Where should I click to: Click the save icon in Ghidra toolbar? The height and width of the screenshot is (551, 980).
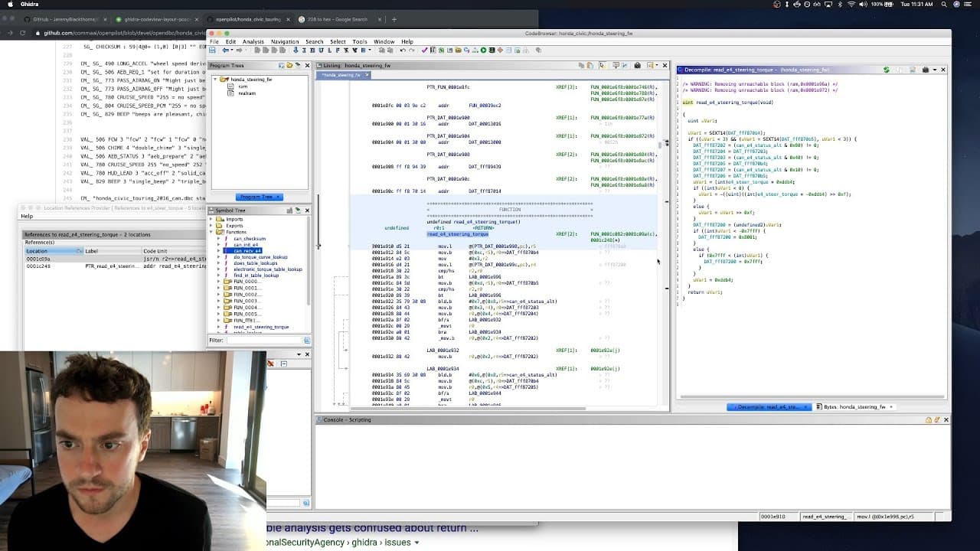pos(213,50)
